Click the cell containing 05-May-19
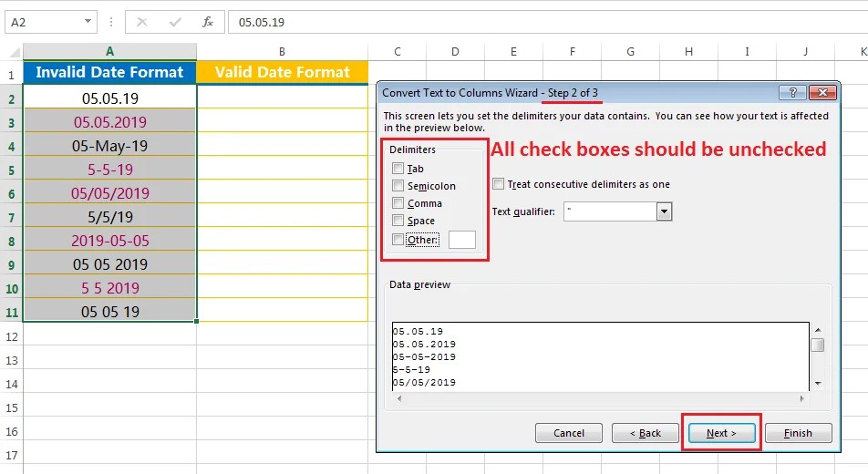 (109, 146)
